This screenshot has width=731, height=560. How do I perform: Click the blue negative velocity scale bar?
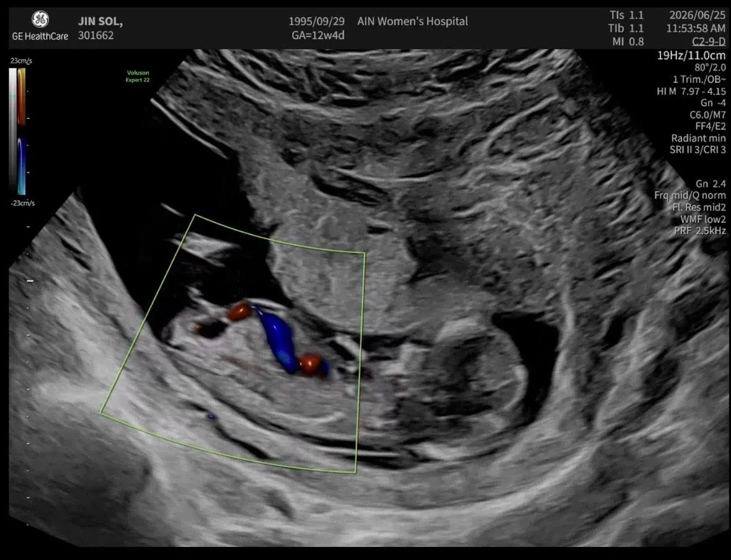click(22, 166)
